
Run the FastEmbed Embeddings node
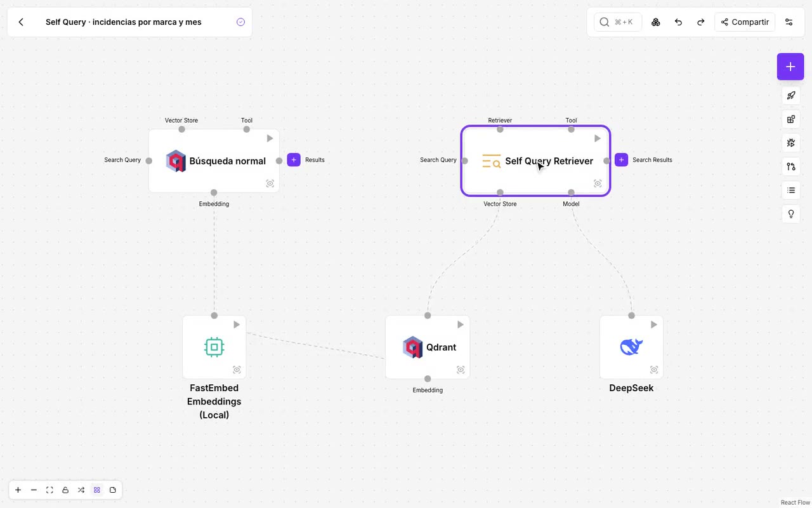tap(236, 324)
